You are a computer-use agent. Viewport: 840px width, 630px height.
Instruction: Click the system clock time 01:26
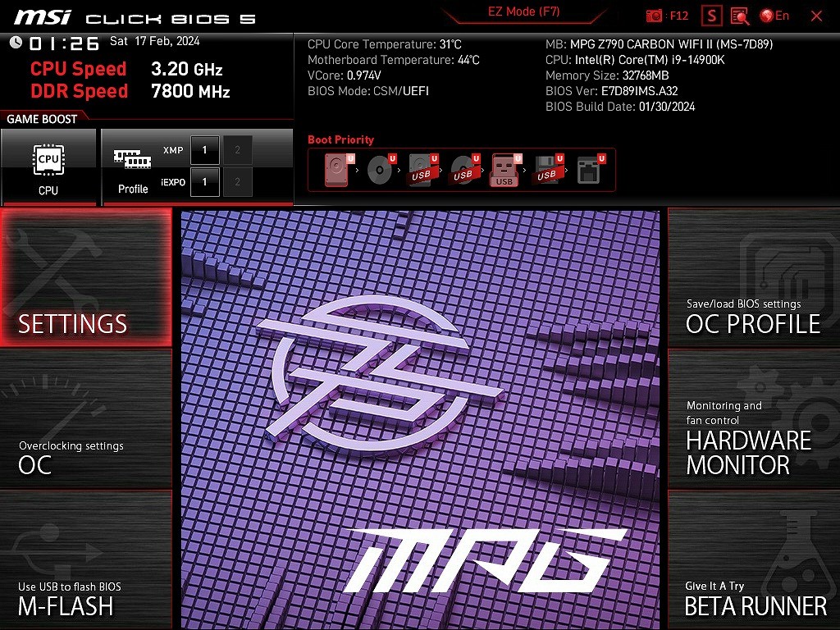pos(64,43)
